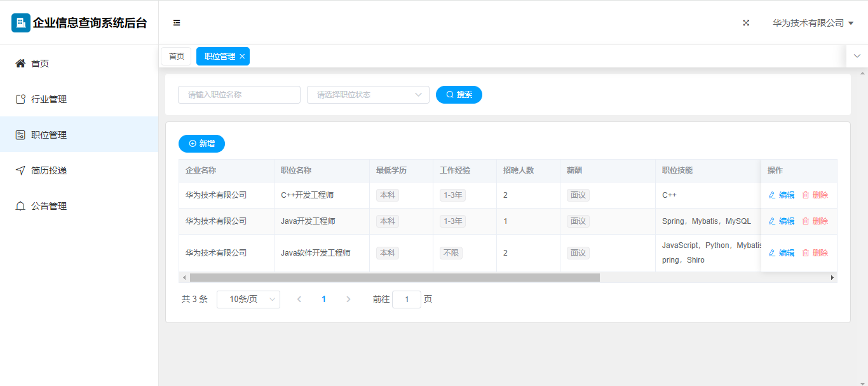Open 首页 from the sidebar menu
Screen dimensions: 868x386
40,64
